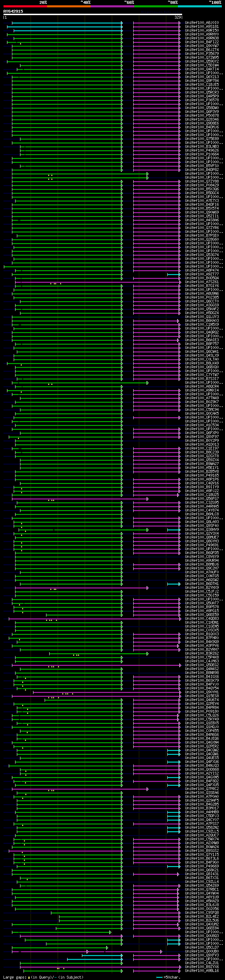The image size is (225, 980).
Task: Click the query end position label 329
Action: [178, 18]
